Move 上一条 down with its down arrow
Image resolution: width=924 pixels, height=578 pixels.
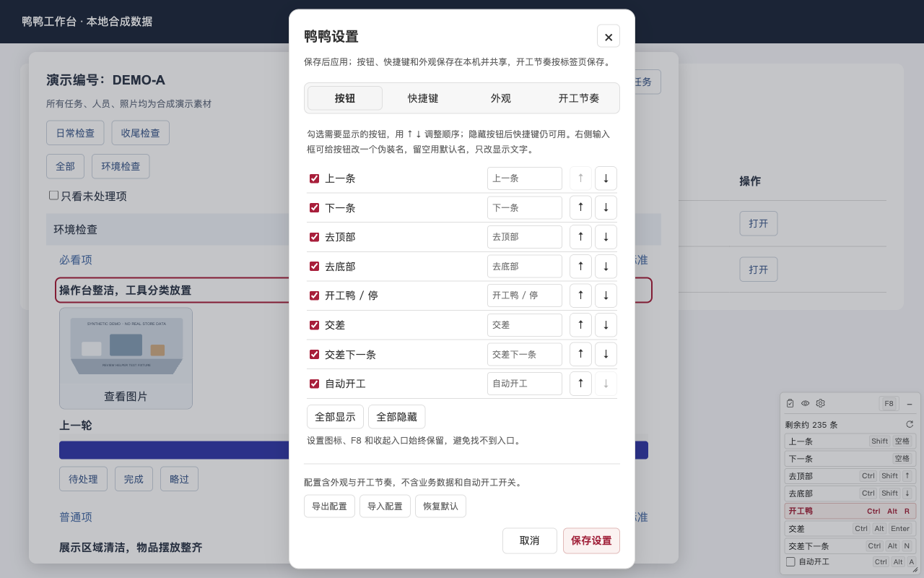(x=606, y=178)
